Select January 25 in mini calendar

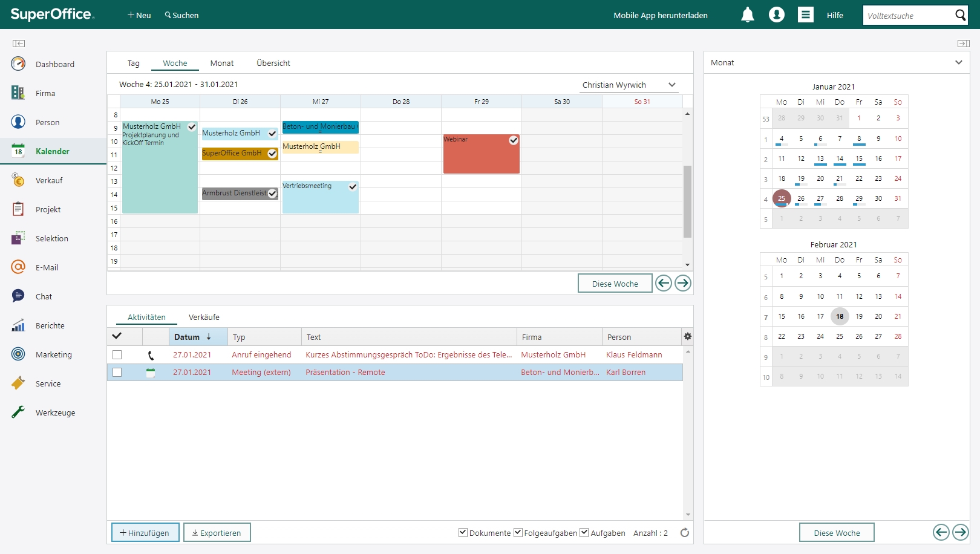(782, 198)
